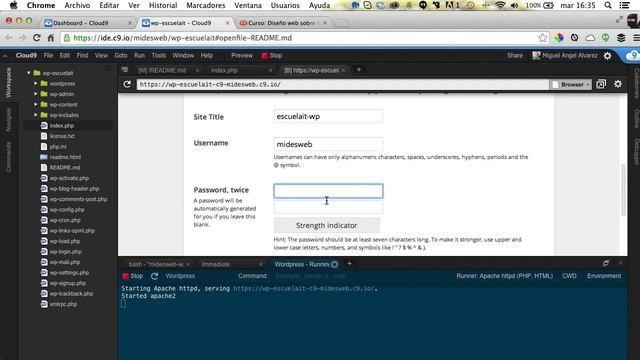The height and width of the screenshot is (360, 640).
Task: Go to Chrome home page
Action: pyautogui.click(x=51, y=38)
